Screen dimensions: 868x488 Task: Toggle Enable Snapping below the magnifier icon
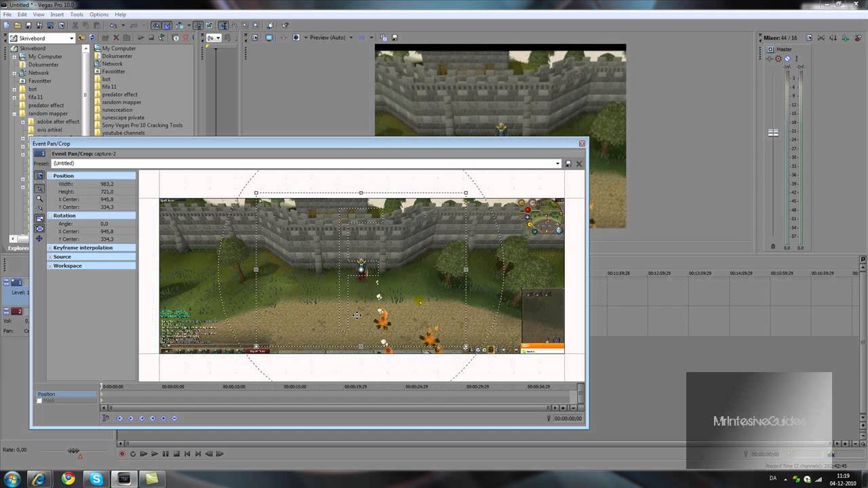point(39,208)
